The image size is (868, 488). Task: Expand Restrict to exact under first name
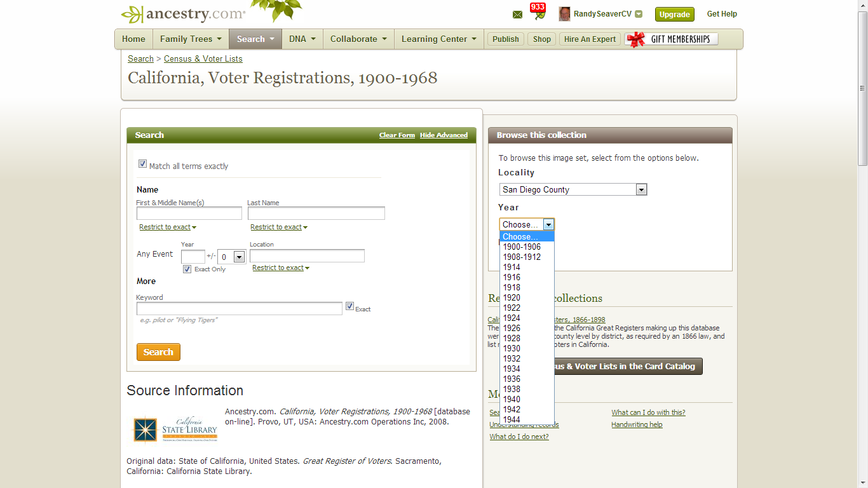click(x=168, y=227)
